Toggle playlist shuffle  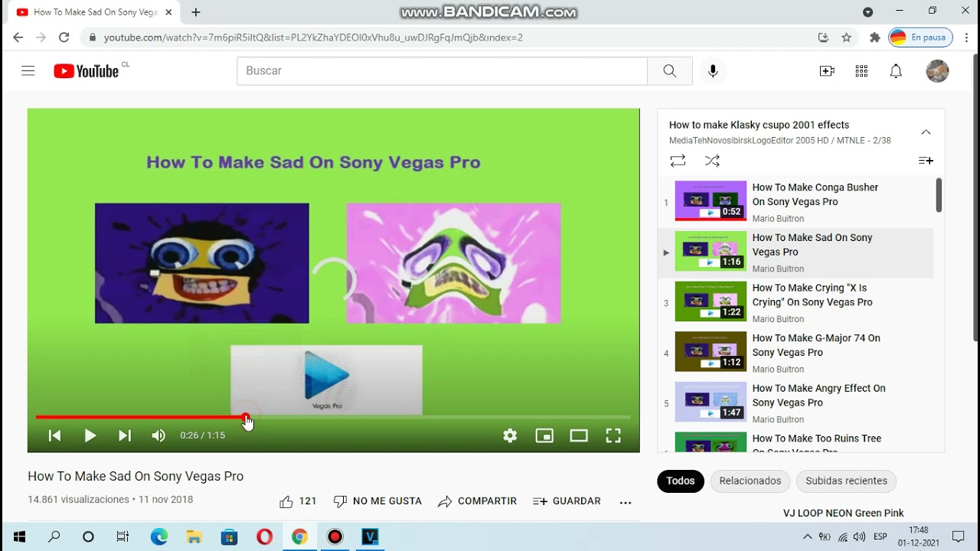(712, 161)
